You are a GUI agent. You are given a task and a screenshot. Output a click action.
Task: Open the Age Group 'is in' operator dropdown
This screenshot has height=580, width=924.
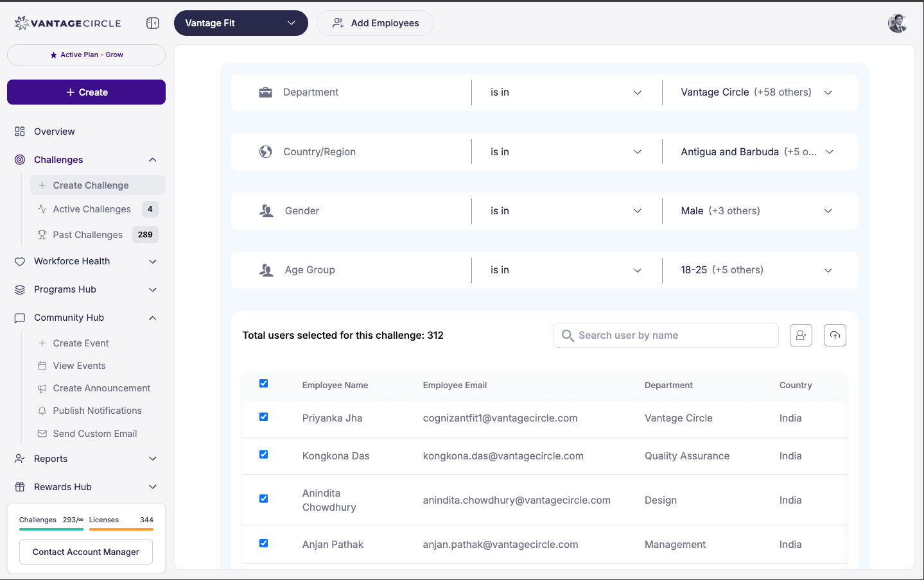coord(566,270)
